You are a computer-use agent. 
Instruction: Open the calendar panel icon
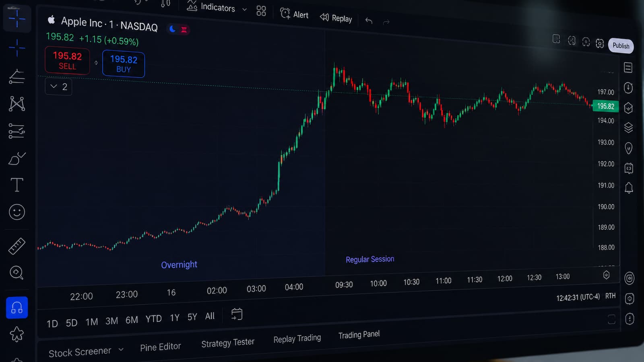tap(629, 168)
